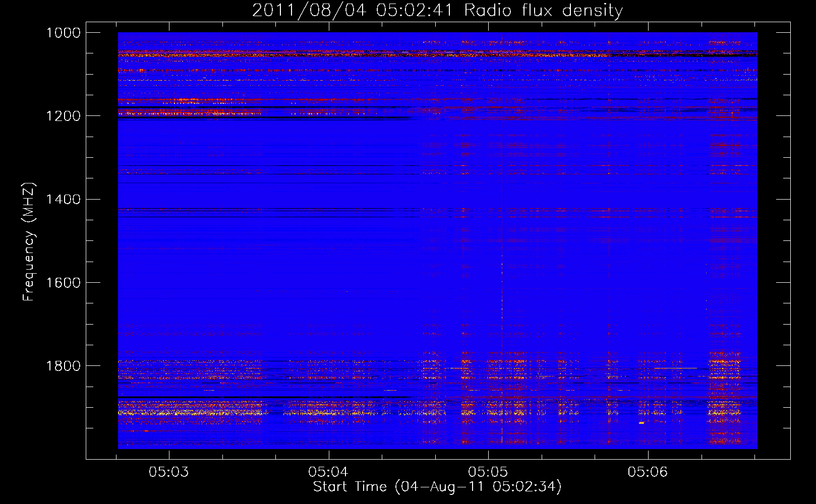The height and width of the screenshot is (504, 816).
Task: Click the 'Frequency (MHZ)' axis label
Action: coord(29,242)
